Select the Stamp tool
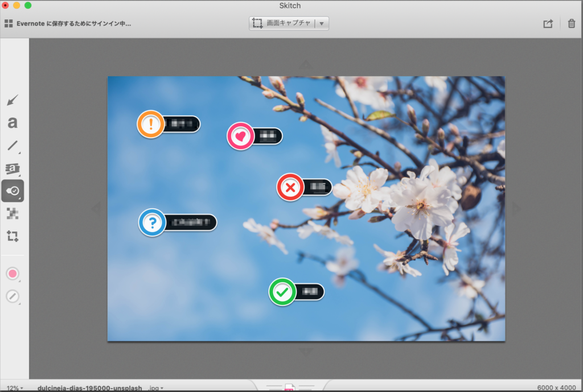 click(13, 191)
